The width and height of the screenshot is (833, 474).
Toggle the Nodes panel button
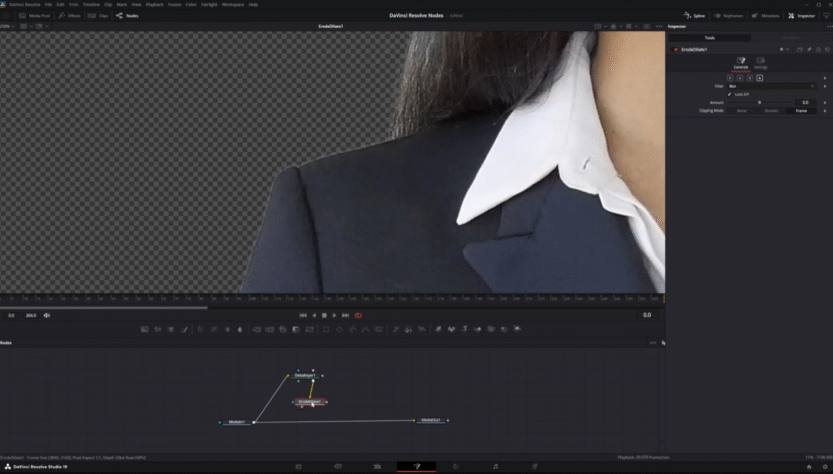(126, 16)
